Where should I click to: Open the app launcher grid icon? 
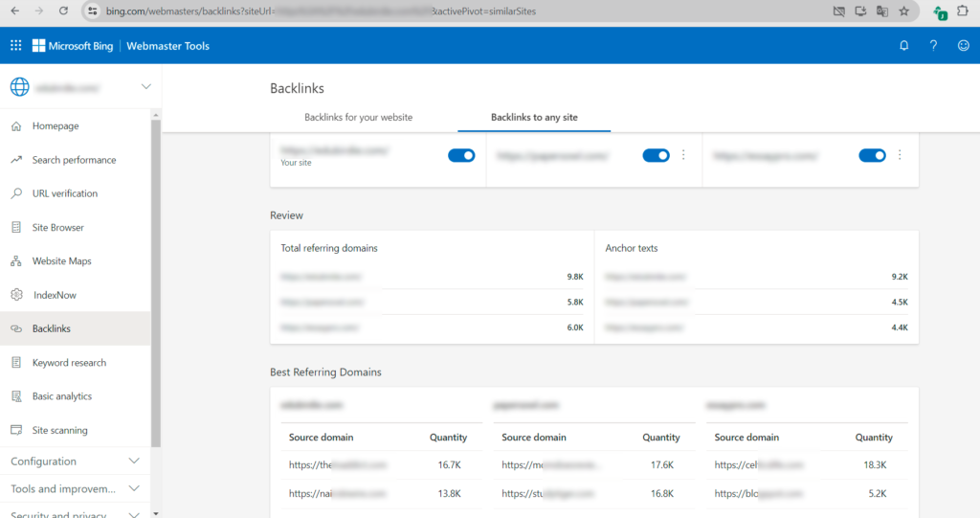pyautogui.click(x=15, y=46)
